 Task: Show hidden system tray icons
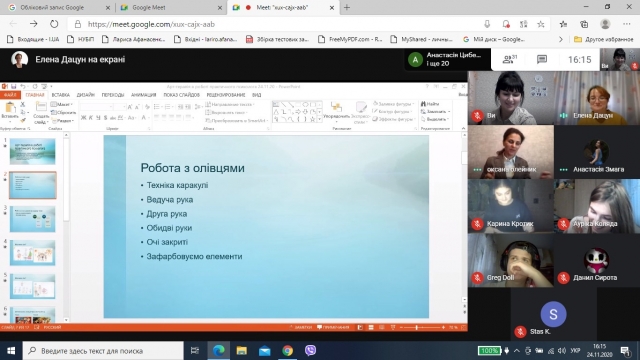517,351
